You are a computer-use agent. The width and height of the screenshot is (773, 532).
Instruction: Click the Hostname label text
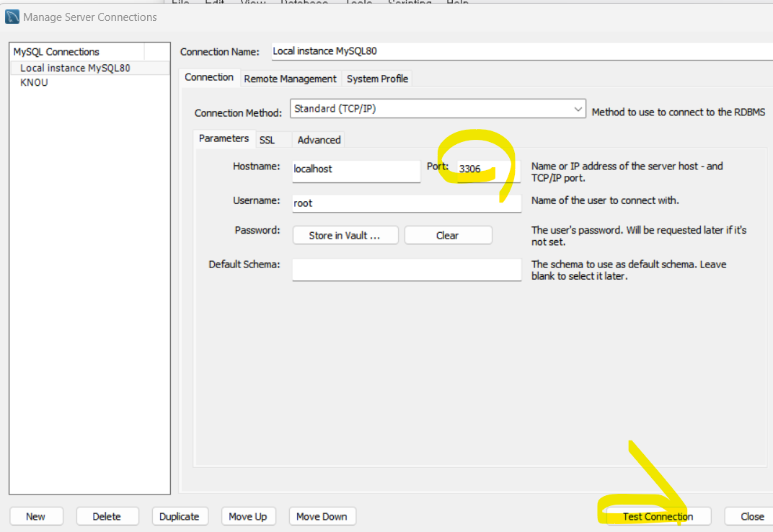click(x=257, y=167)
